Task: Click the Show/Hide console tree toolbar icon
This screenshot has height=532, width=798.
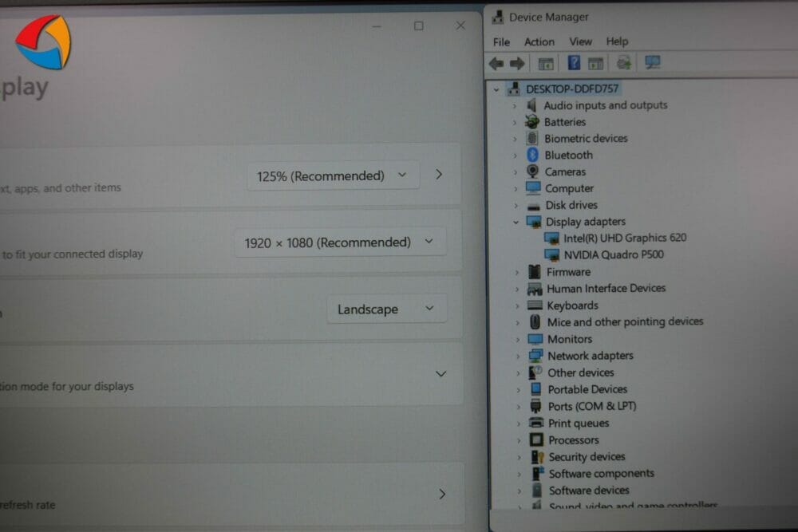Action: pyautogui.click(x=546, y=64)
